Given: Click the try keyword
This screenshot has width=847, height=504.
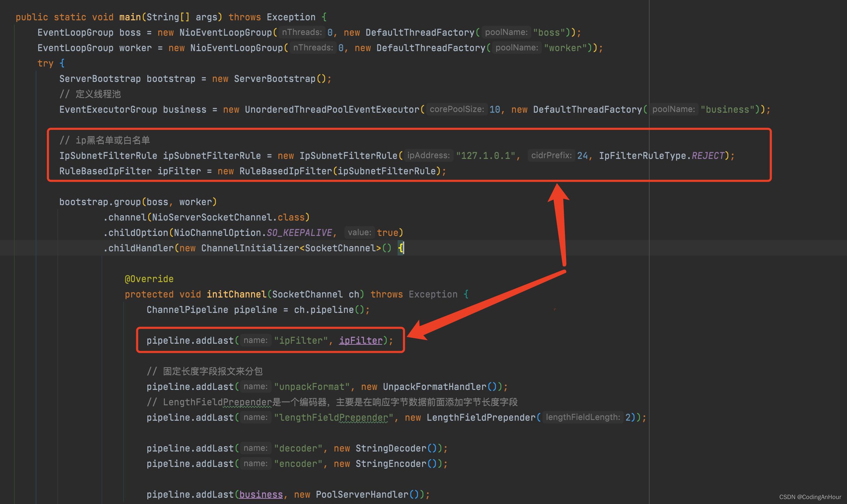Looking at the screenshot, I should click(x=45, y=63).
